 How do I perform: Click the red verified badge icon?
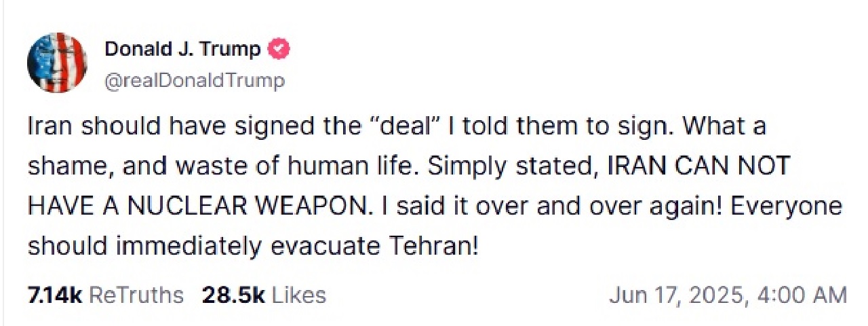[x=280, y=50]
